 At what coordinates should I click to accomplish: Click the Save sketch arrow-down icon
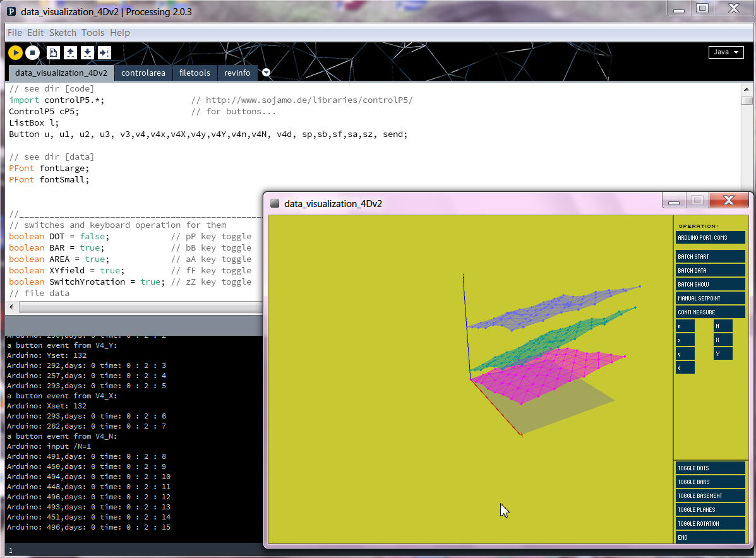(88, 53)
